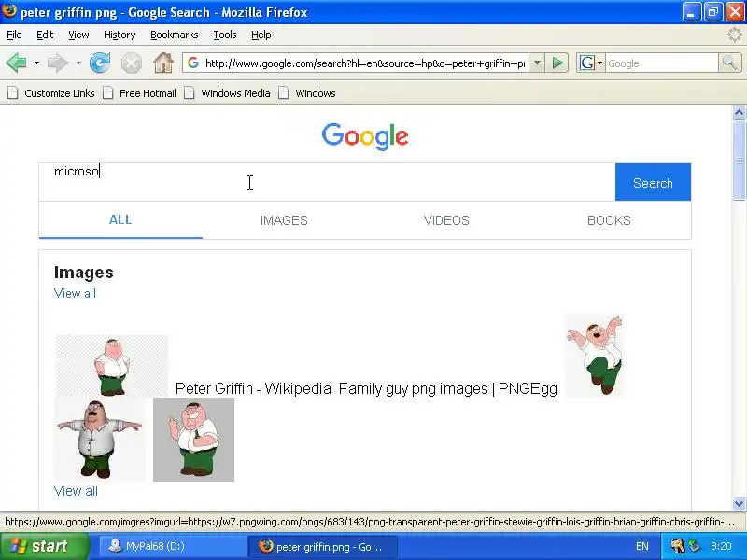Click the EN language indicator

642,546
